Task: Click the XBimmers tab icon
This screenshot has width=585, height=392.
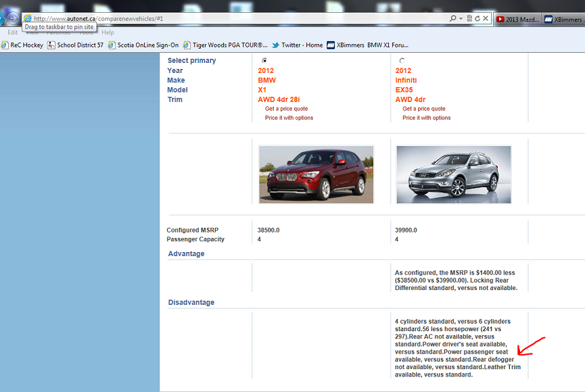Action: tap(548, 20)
